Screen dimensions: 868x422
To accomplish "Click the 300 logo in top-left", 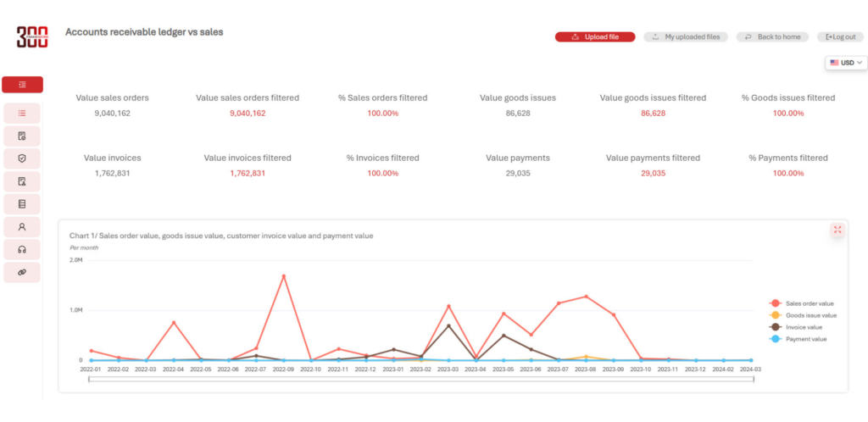I will click(33, 36).
